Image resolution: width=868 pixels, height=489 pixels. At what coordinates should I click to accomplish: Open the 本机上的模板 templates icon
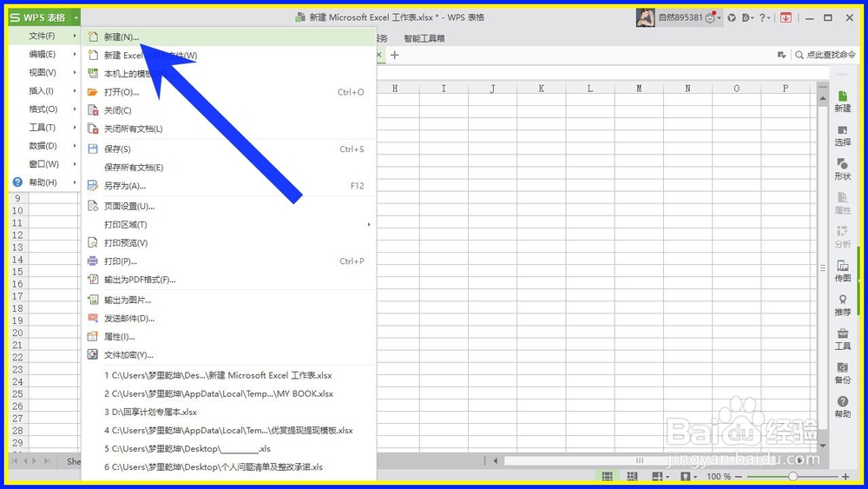pyautogui.click(x=93, y=74)
